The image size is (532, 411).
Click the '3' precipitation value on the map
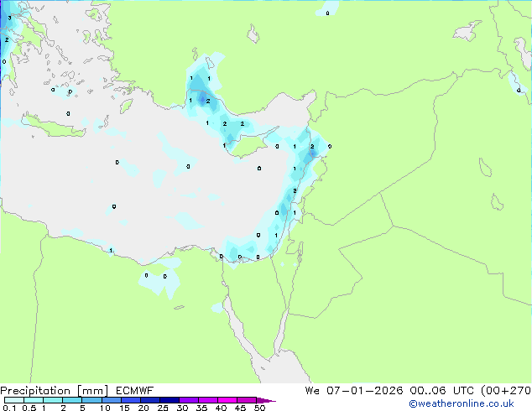[9, 18]
